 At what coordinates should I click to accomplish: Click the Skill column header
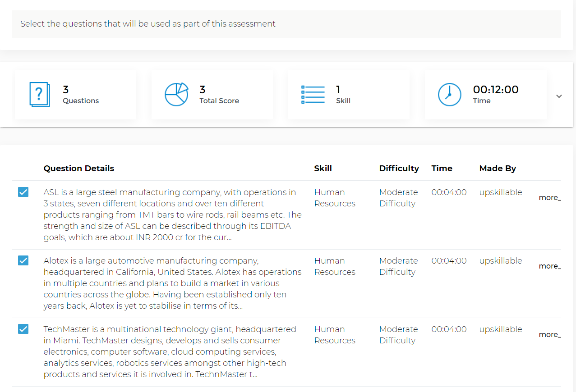[323, 169]
